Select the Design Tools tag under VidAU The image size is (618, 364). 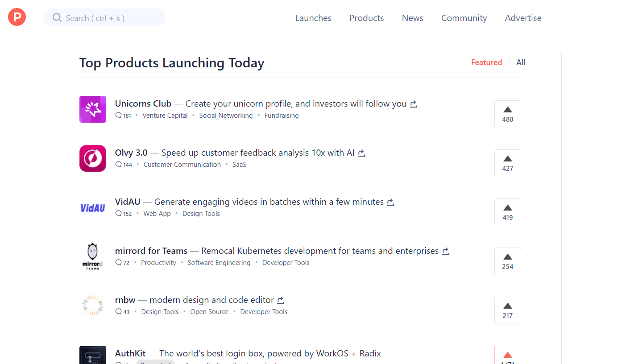pos(201,214)
